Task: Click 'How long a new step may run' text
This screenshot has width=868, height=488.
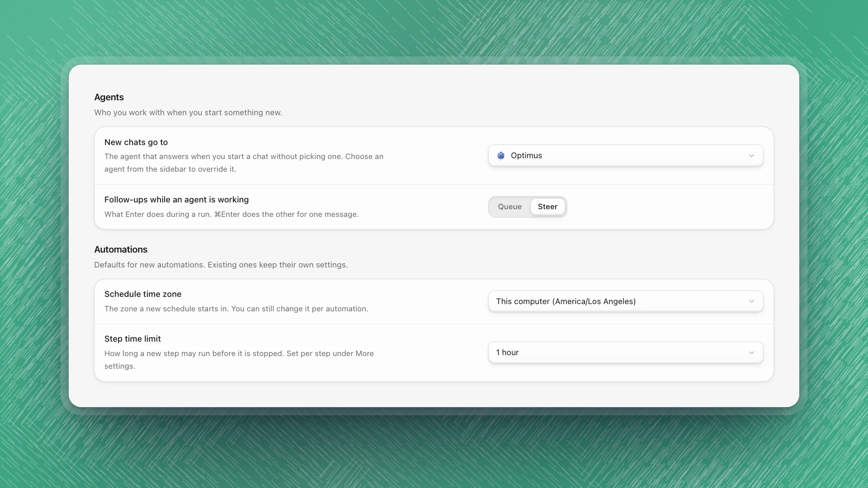Action: (x=239, y=360)
